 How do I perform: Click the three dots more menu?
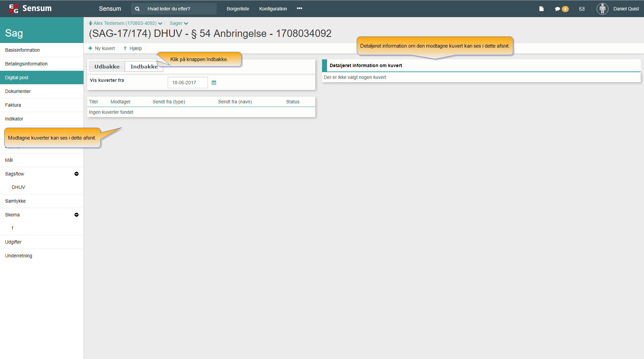click(300, 9)
